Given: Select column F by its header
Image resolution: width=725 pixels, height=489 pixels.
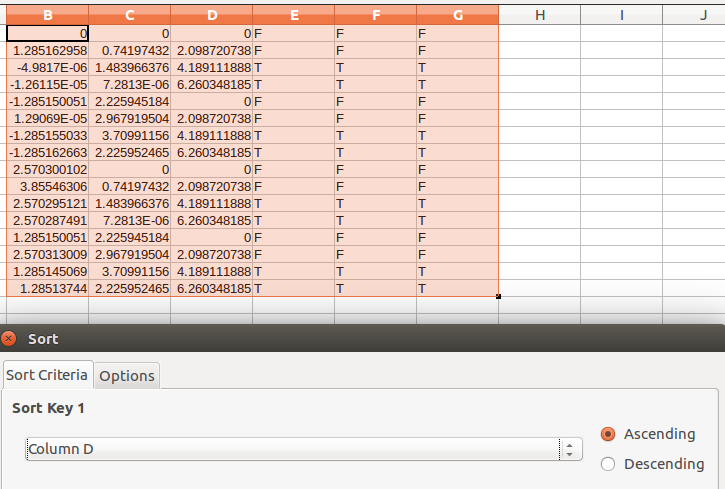Looking at the screenshot, I should click(375, 15).
